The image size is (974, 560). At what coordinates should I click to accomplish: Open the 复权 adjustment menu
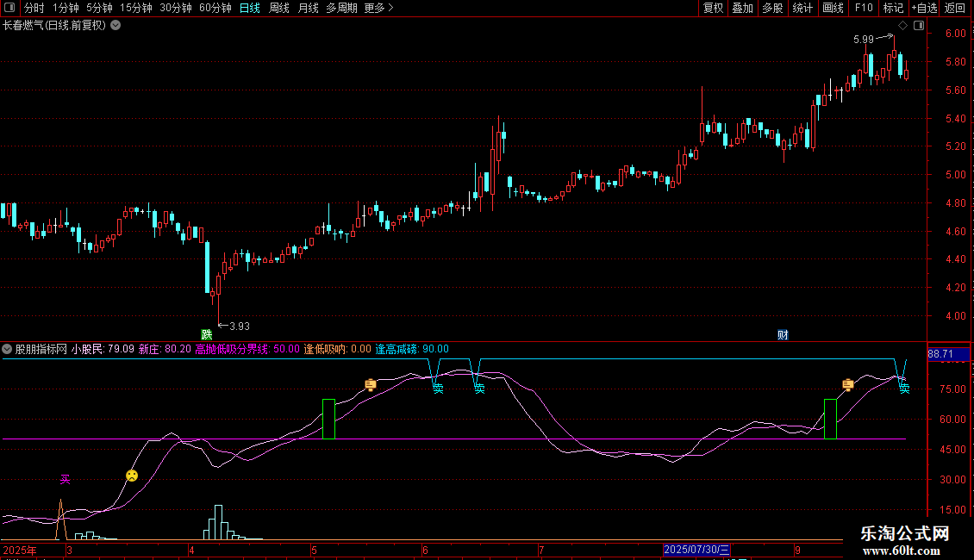[713, 8]
